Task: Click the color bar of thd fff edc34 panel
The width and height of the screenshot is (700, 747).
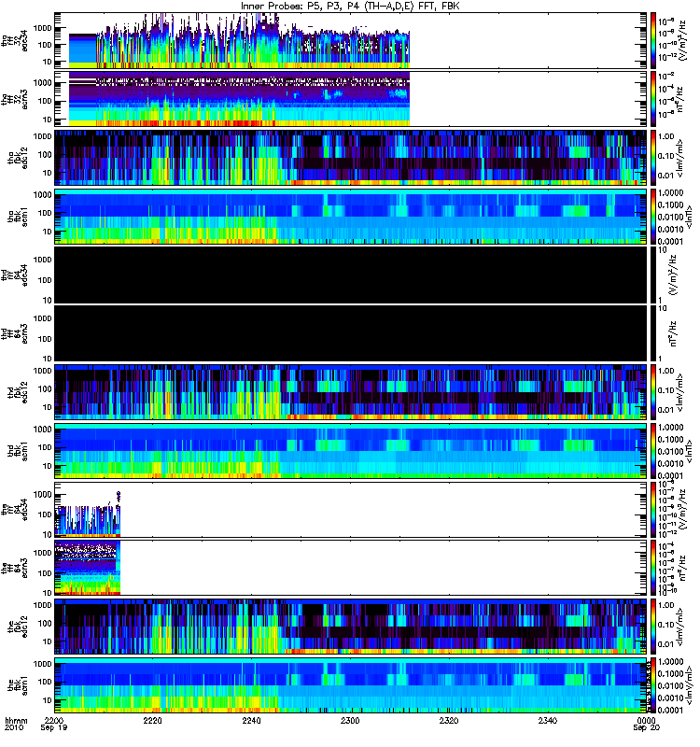Action: pyautogui.click(x=653, y=275)
